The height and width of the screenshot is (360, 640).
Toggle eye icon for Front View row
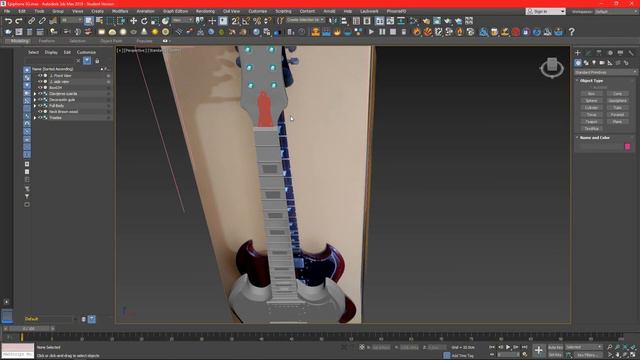tap(40, 76)
